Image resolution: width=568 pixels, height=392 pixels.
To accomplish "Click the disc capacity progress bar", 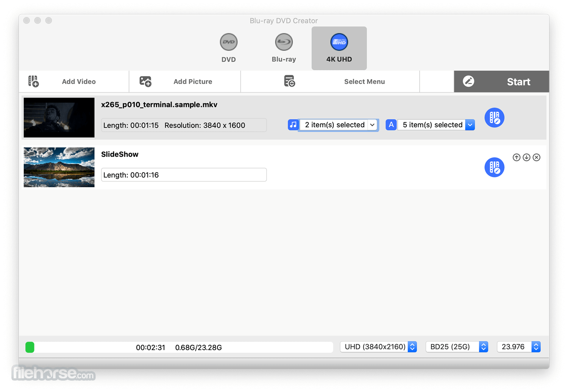I will tap(178, 347).
